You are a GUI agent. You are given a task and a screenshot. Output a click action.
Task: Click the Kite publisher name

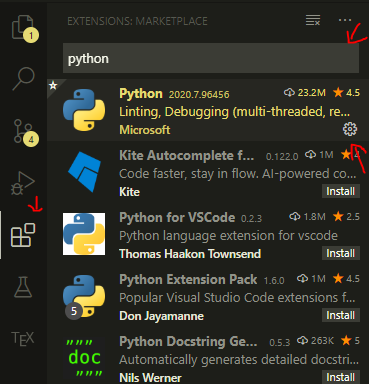[129, 192]
